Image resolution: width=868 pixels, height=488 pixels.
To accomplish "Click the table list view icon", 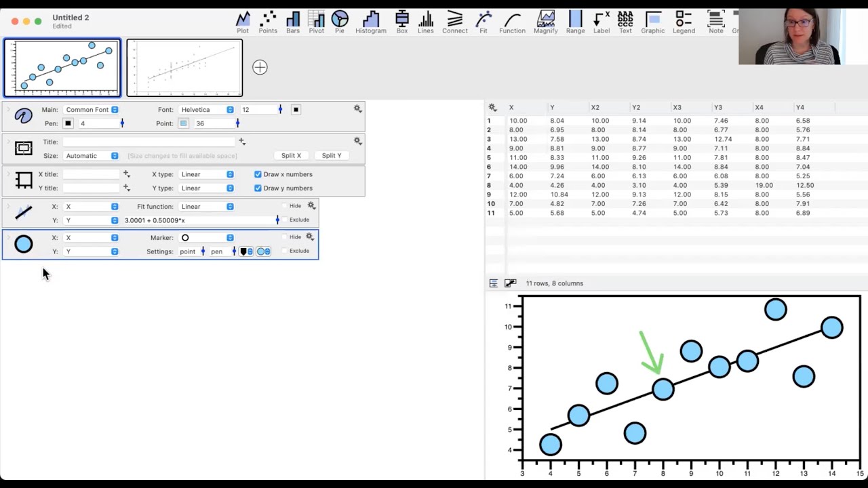I will 494,283.
